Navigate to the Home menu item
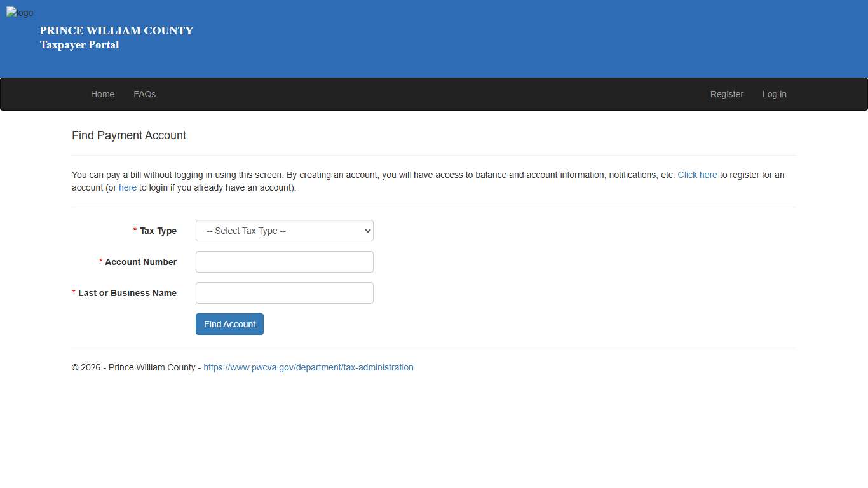 [102, 93]
